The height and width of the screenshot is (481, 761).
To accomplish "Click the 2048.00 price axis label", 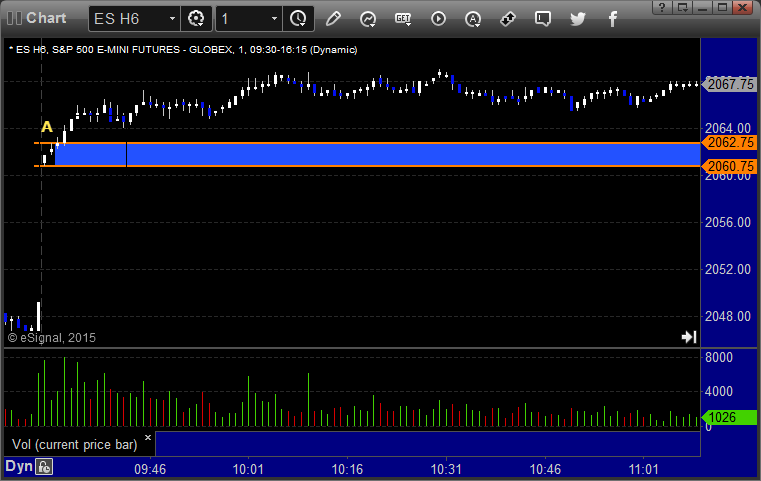I will pos(728,316).
